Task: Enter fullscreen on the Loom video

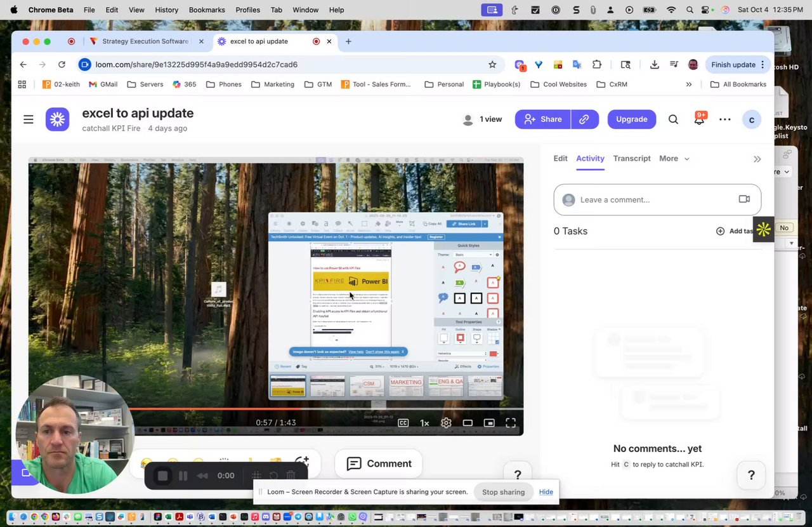Action: [511, 423]
